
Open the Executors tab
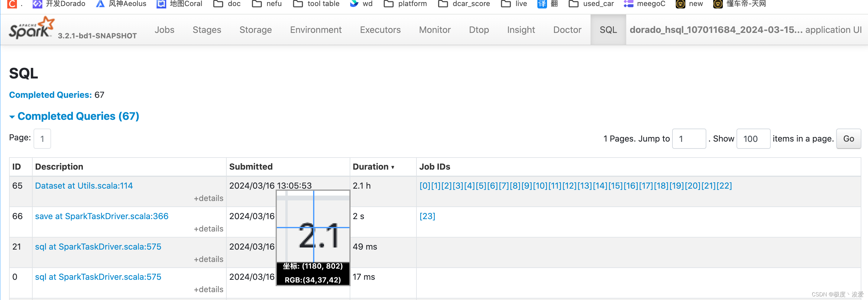380,30
